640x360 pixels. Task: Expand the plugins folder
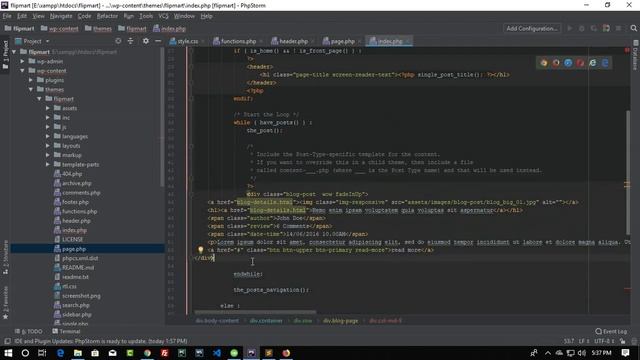(x=31, y=80)
